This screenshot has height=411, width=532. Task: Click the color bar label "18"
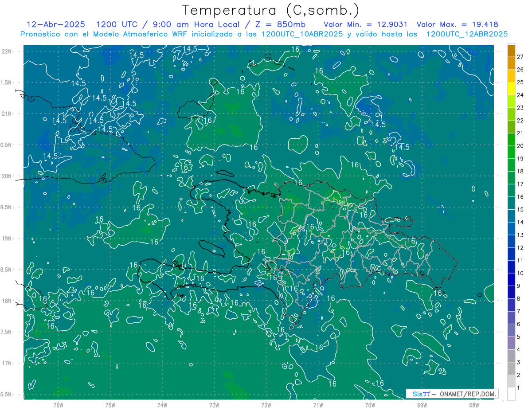pyautogui.click(x=521, y=172)
